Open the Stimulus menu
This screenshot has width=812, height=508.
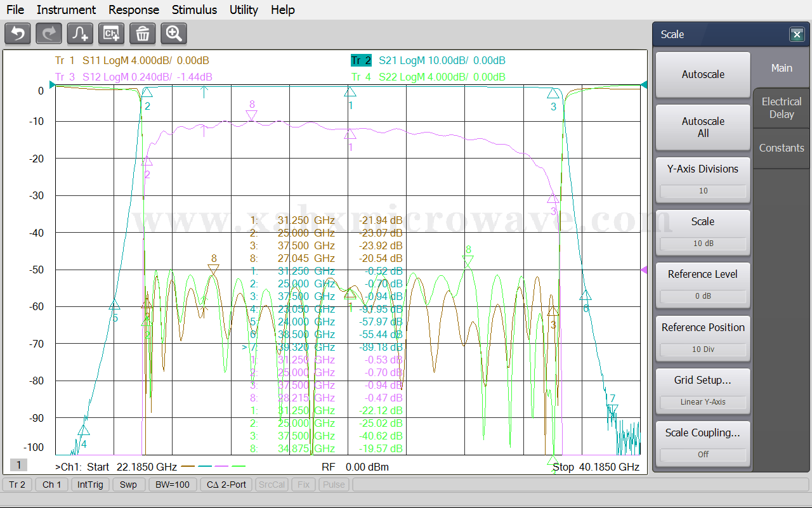point(194,10)
